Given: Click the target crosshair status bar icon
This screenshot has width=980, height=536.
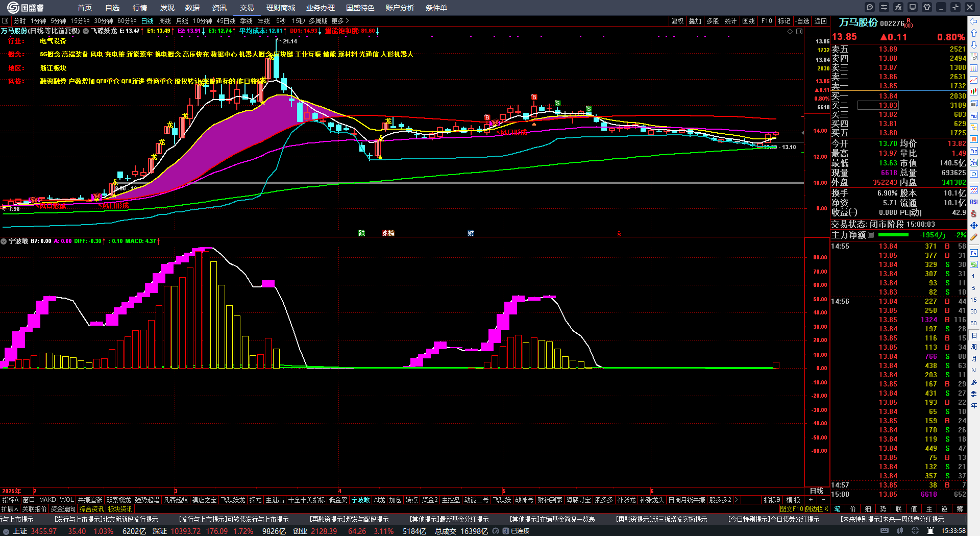Looking at the screenshot, I should click(x=915, y=531).
